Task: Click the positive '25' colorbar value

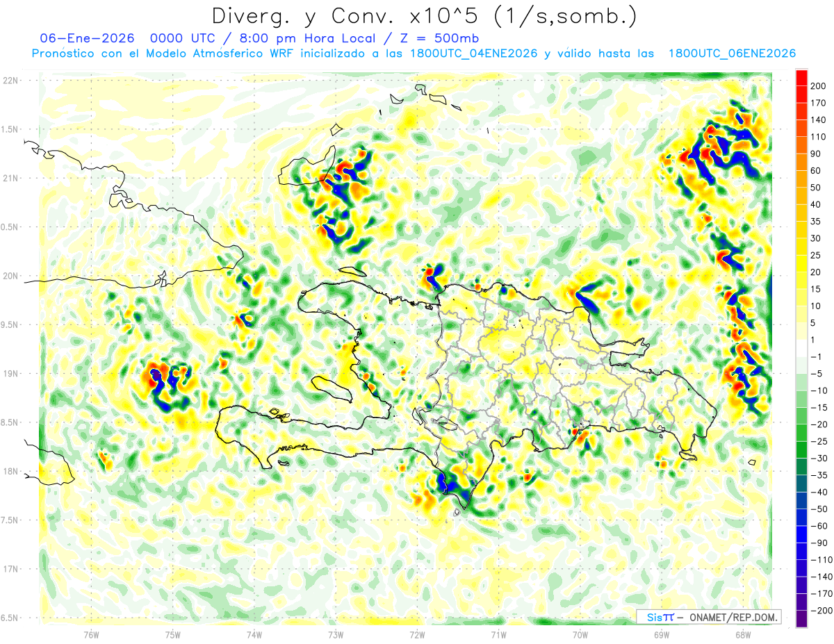Action: 816,256
